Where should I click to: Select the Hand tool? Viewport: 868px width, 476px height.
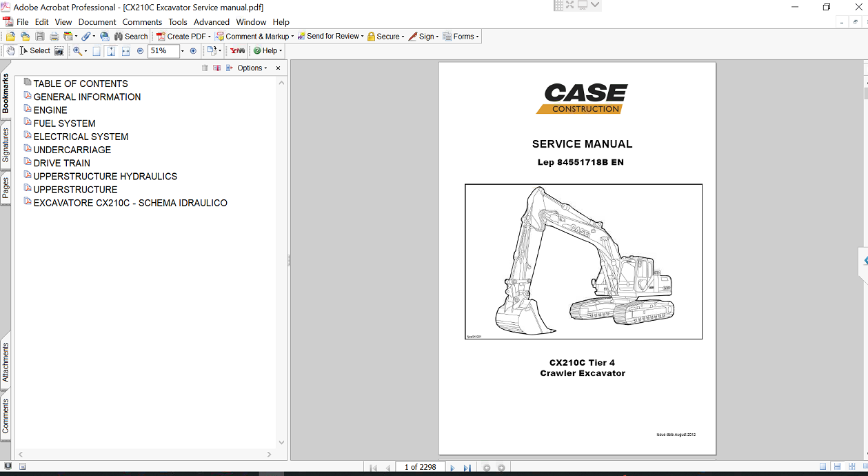(10, 51)
